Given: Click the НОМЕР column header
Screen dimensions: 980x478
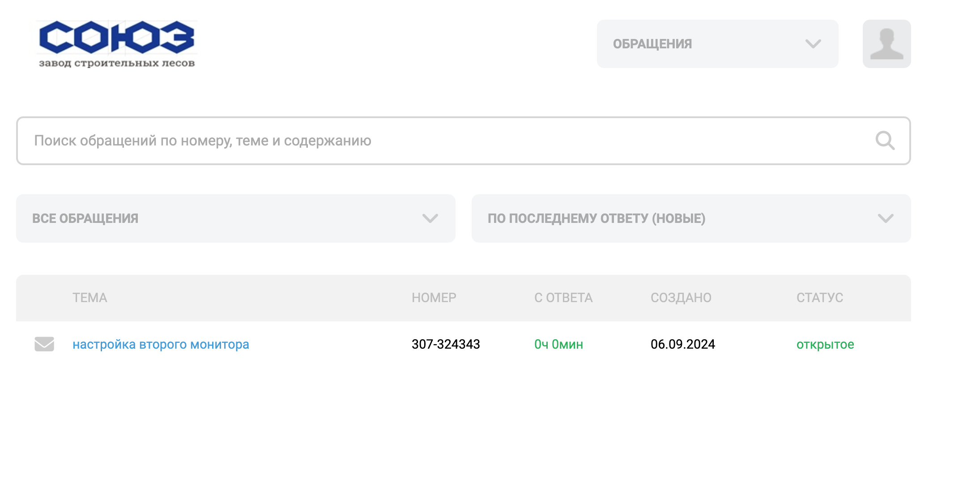Looking at the screenshot, I should (x=434, y=298).
